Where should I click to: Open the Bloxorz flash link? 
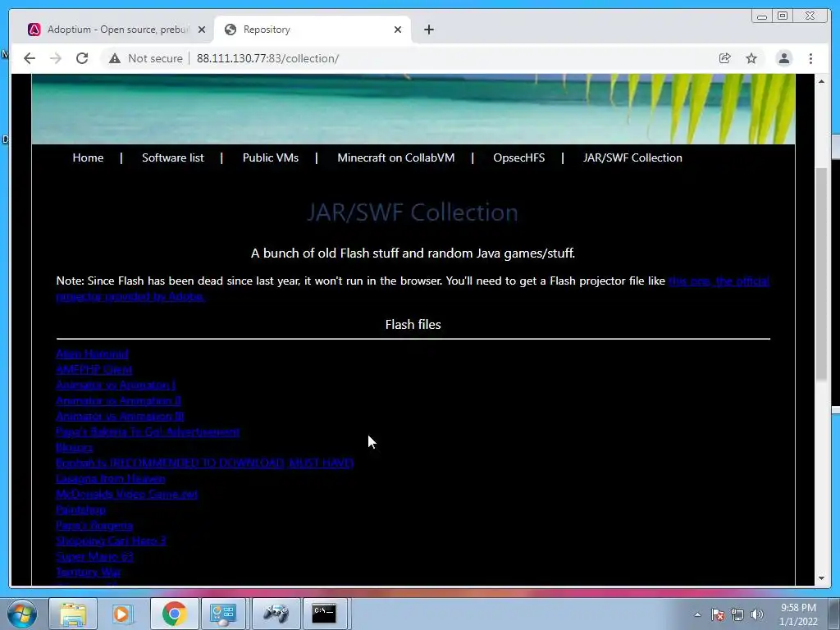74,447
